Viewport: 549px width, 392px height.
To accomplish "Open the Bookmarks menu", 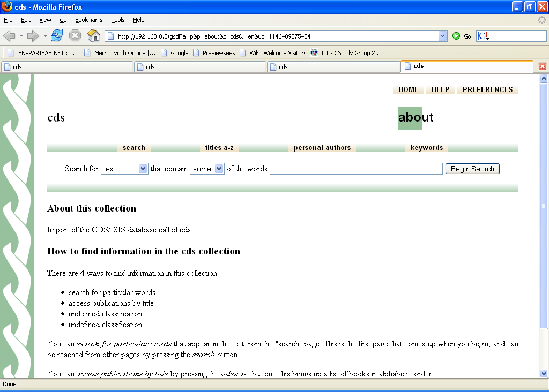I will pos(88,20).
